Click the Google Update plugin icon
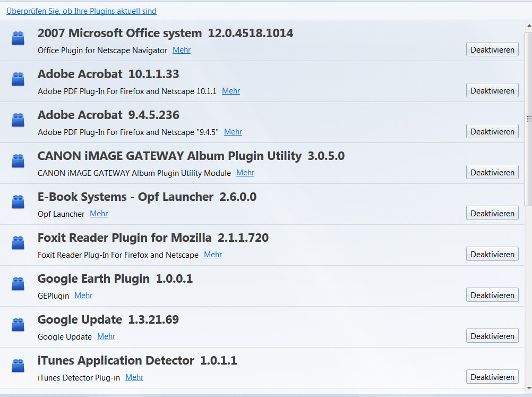This screenshot has width=532, height=397. (x=18, y=325)
